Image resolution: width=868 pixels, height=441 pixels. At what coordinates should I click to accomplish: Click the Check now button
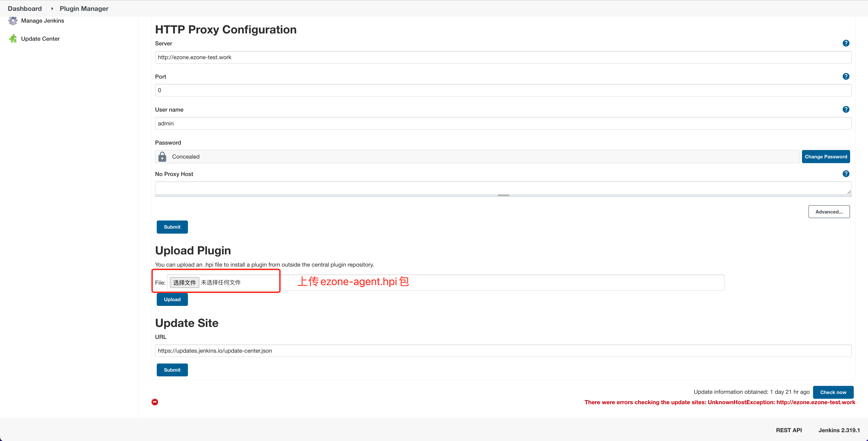coord(833,392)
